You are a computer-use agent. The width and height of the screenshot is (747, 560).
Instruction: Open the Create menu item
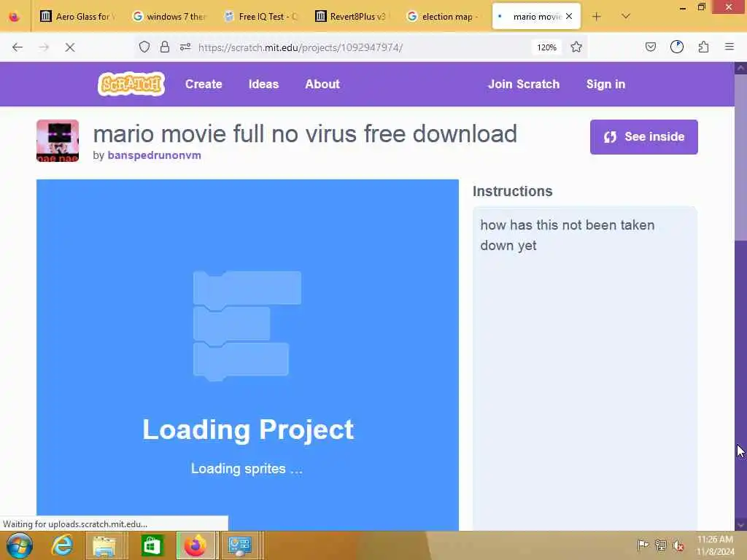(204, 84)
